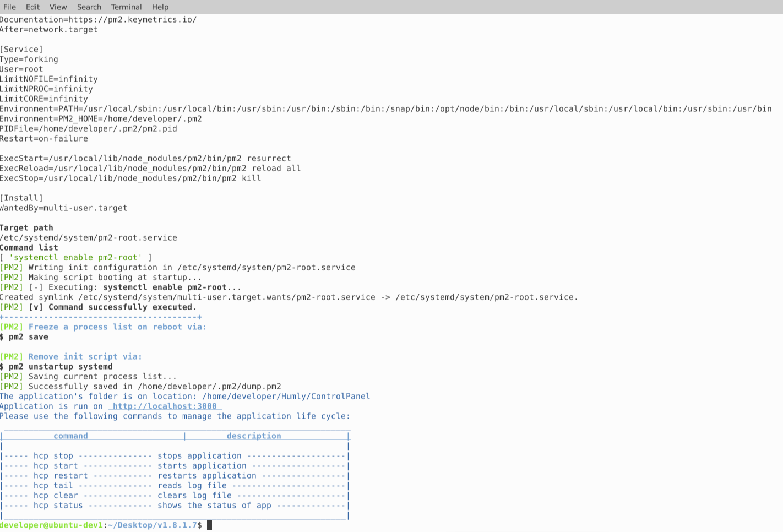Click the 'WantedBy=multi-user.target' line
The image size is (783, 532).
point(63,208)
